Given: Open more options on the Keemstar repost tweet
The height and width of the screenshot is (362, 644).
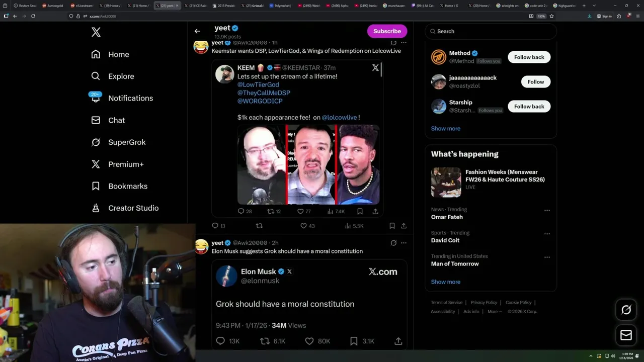Looking at the screenshot, I should [x=404, y=43].
